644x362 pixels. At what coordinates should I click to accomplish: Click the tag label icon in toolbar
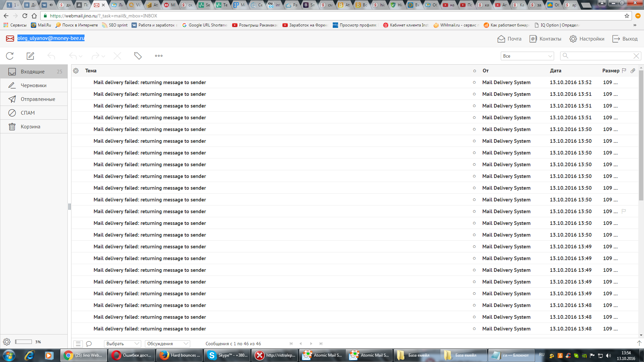point(138,56)
